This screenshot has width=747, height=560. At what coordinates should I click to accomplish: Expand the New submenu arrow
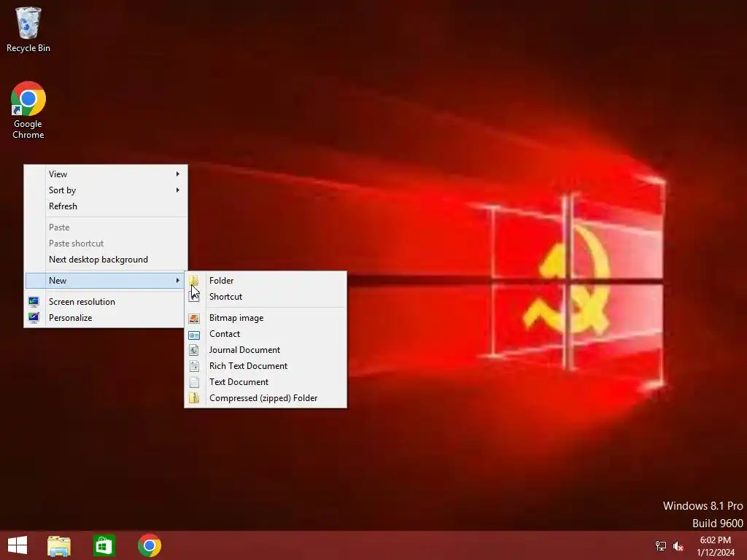point(178,281)
